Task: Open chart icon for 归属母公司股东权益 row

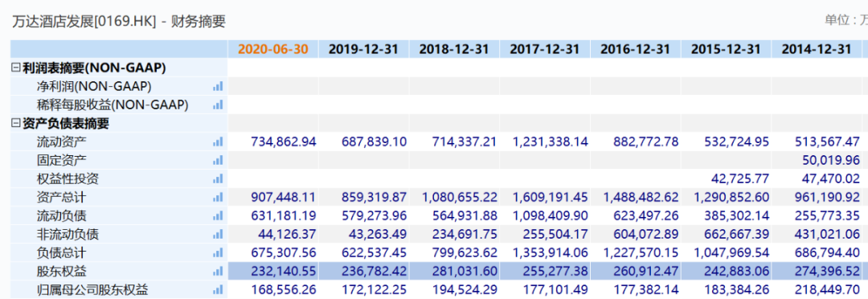Action: point(218,289)
